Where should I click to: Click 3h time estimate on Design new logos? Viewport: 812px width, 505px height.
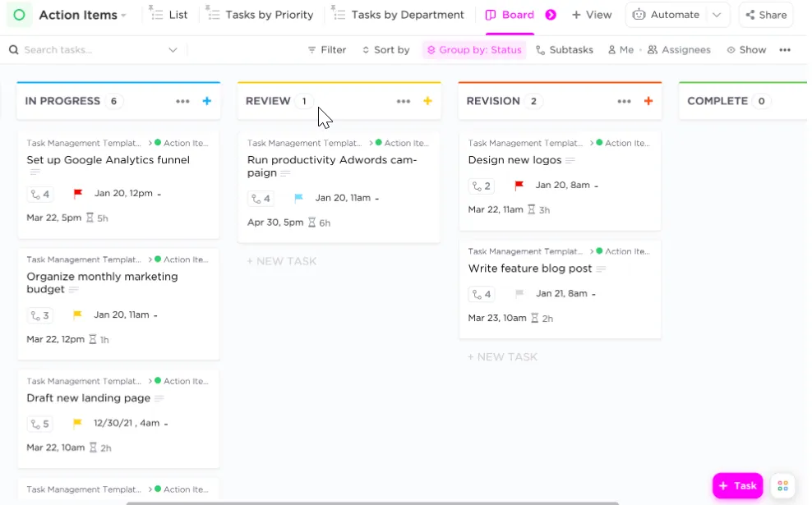point(538,209)
